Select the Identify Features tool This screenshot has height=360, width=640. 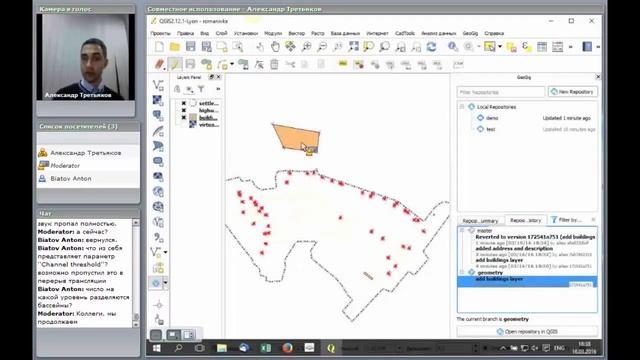(x=452, y=47)
